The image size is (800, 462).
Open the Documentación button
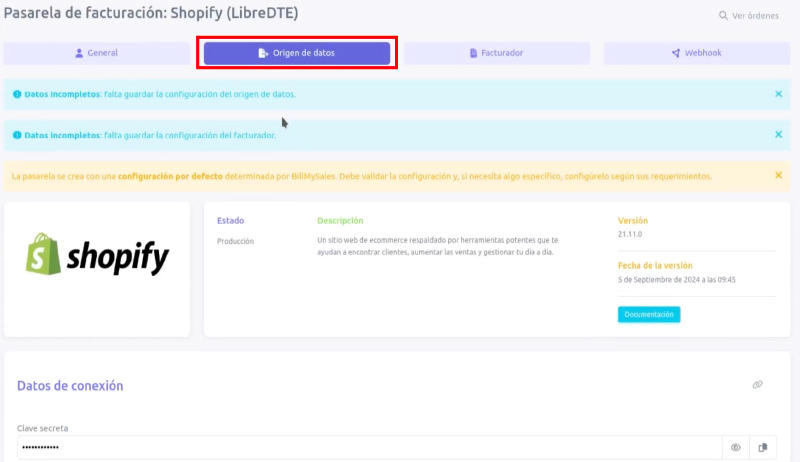coord(649,315)
